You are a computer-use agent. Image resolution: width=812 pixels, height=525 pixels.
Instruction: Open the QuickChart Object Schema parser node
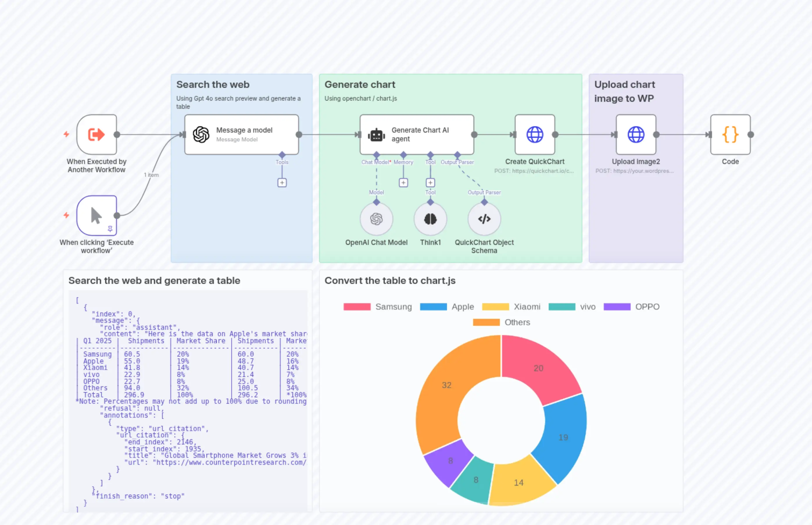(484, 219)
